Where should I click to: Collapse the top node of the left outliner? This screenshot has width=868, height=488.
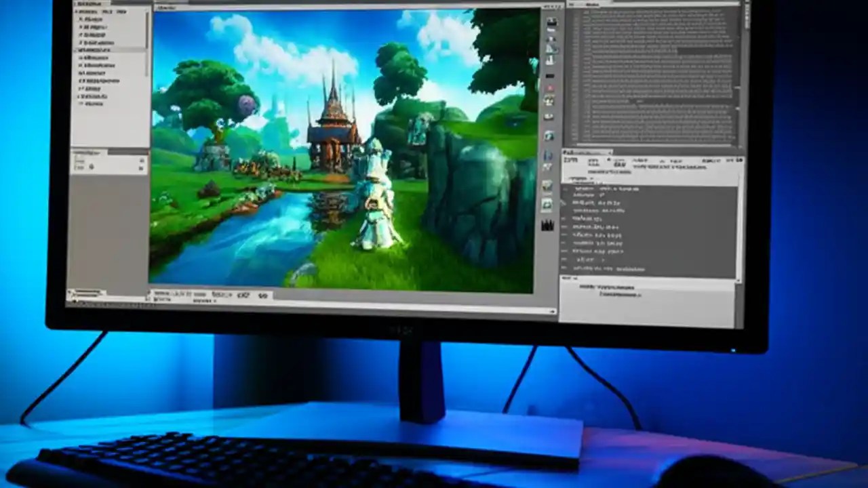click(x=76, y=12)
